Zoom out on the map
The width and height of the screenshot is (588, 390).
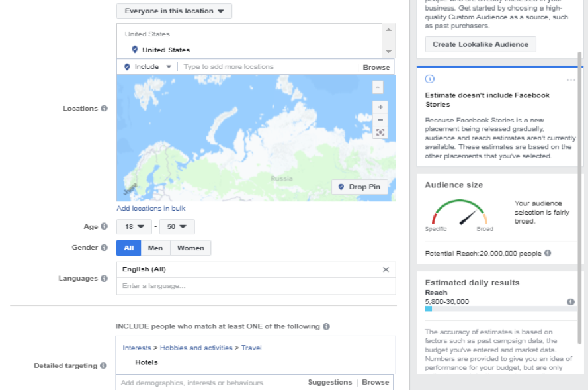click(380, 120)
